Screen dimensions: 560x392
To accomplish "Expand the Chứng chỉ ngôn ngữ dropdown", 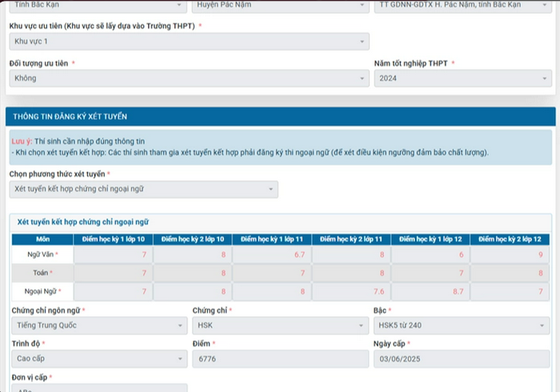I will pyautogui.click(x=98, y=326).
